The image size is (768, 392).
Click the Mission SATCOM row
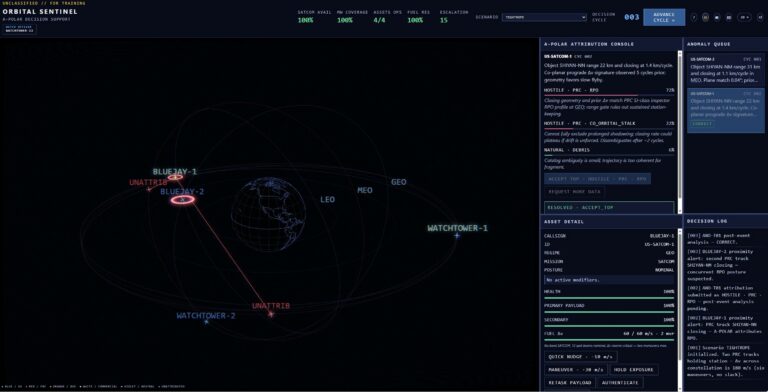pyautogui.click(x=609, y=261)
